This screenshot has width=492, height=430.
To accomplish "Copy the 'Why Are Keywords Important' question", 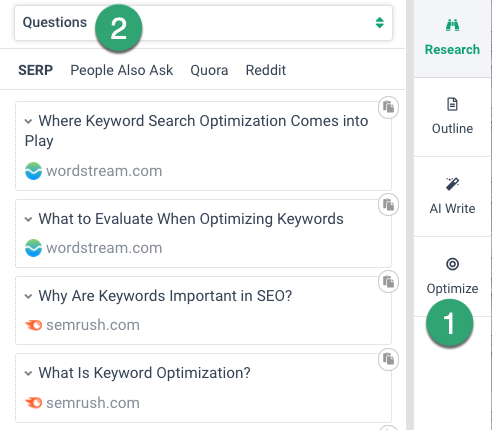I will point(388,282).
